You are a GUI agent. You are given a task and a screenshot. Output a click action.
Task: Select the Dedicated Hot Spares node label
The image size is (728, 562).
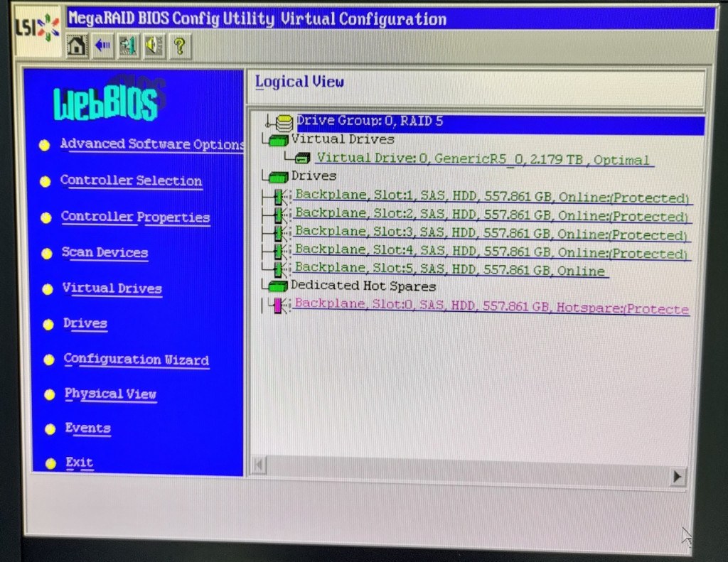tap(363, 286)
